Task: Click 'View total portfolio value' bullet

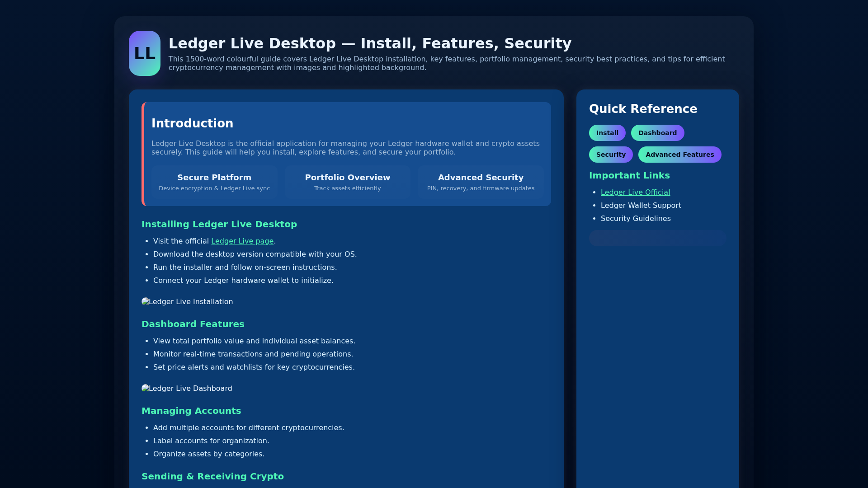Action: point(254,341)
